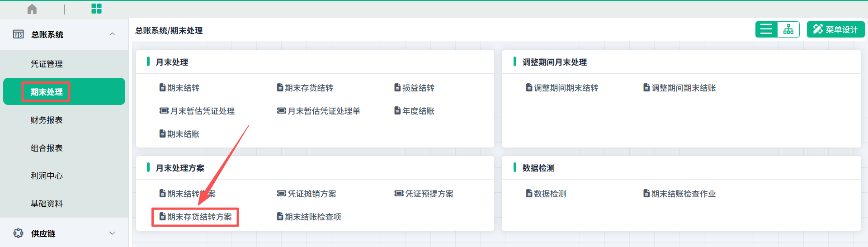Viewport: 868px width, 247px height.
Task: Switch to list view layout icon
Action: click(x=766, y=29)
